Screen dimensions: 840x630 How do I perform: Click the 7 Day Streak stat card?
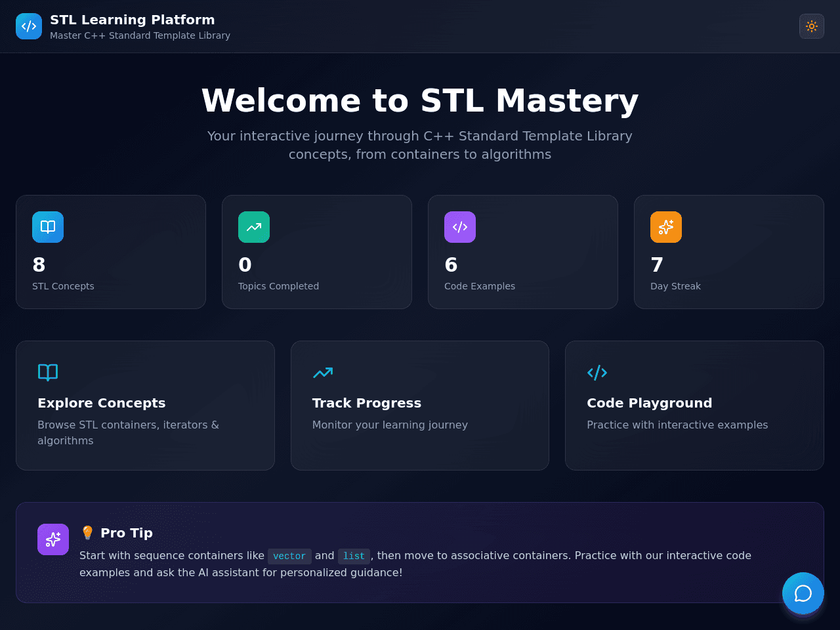(x=729, y=252)
